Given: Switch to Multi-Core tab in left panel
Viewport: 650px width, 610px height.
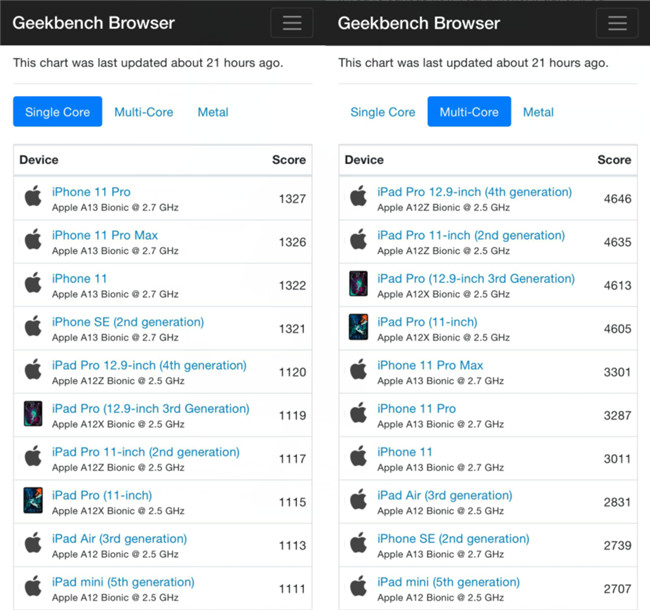Looking at the screenshot, I should click(x=144, y=112).
